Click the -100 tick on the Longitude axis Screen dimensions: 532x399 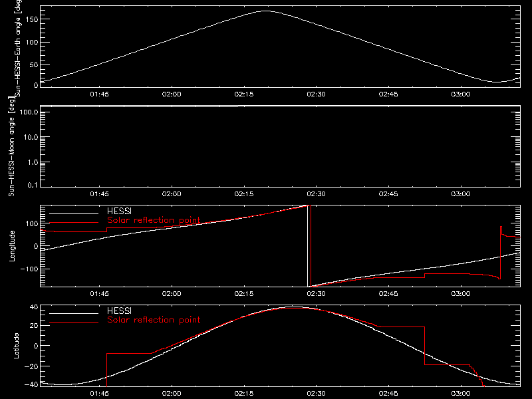pyautogui.click(x=30, y=269)
